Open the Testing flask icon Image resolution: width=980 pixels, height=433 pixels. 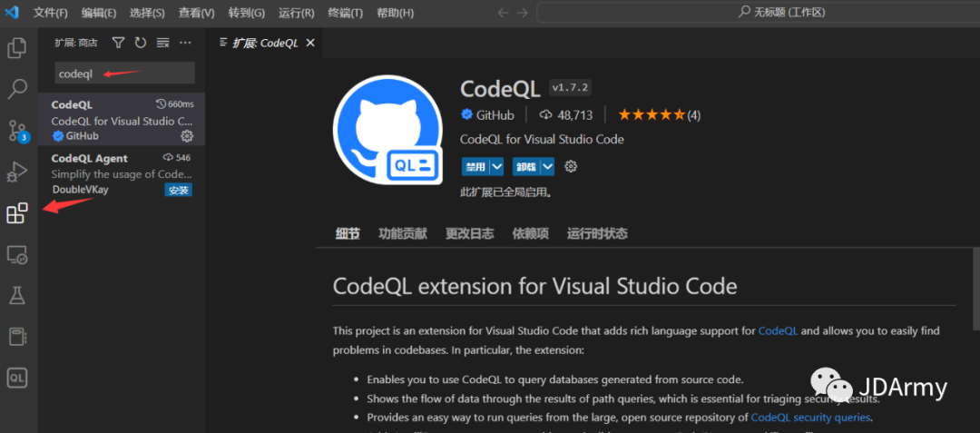(x=17, y=296)
